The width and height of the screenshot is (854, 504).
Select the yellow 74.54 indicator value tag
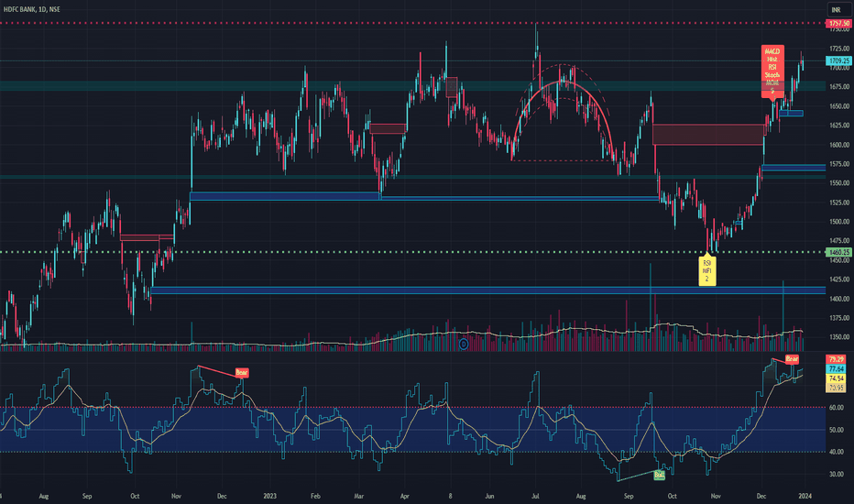[836, 378]
